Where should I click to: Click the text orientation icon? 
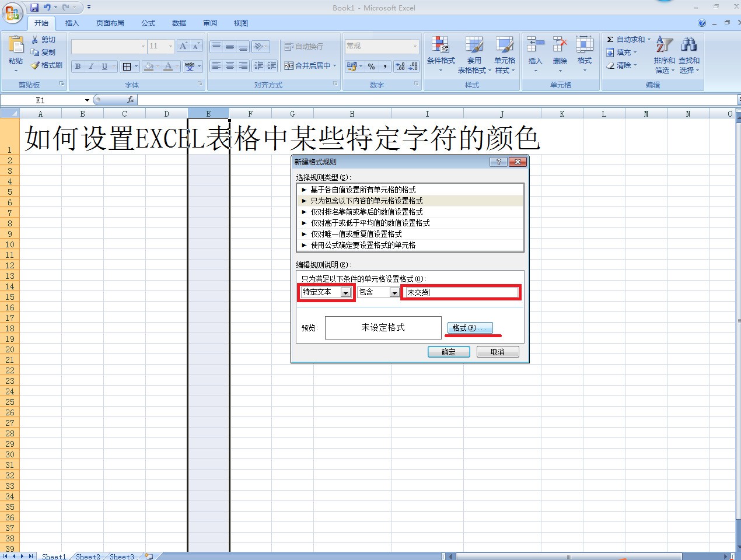coord(259,46)
